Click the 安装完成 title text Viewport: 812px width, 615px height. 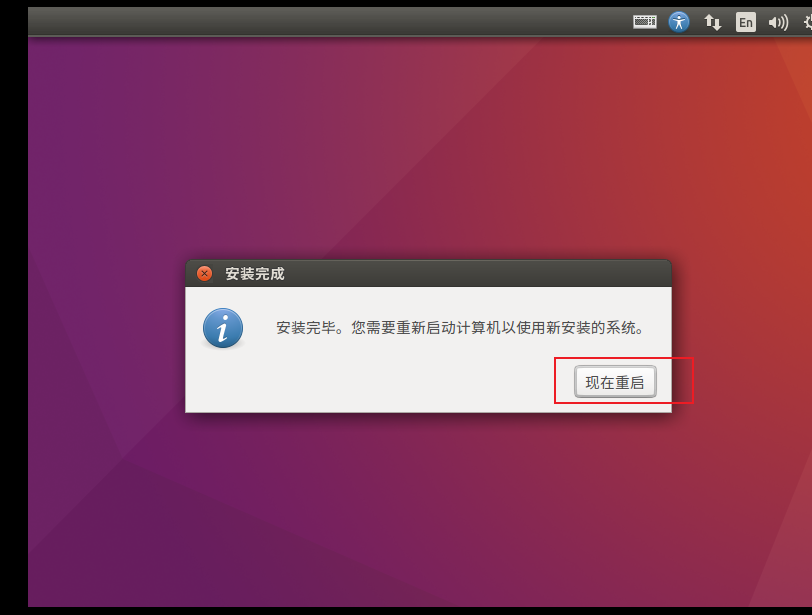(255, 274)
